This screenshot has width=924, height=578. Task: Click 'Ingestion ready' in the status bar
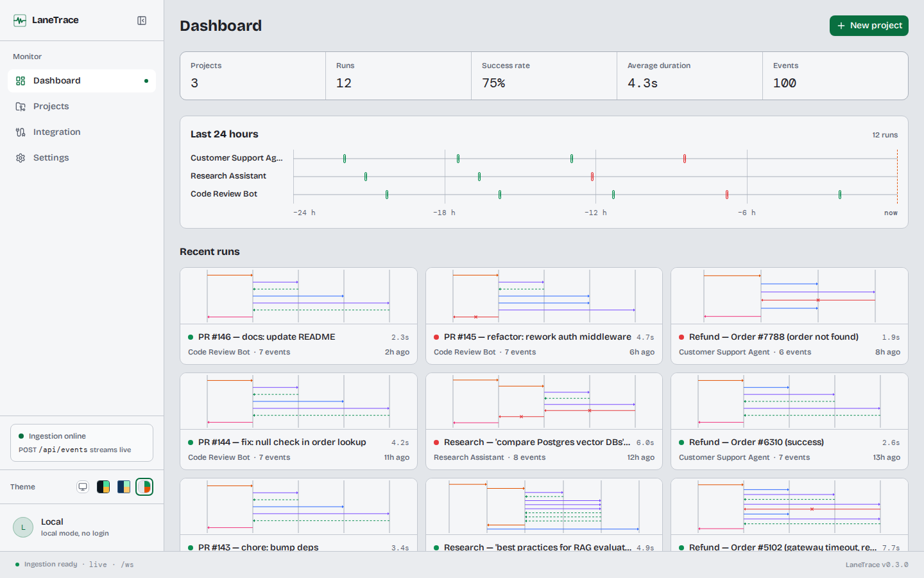click(x=51, y=565)
